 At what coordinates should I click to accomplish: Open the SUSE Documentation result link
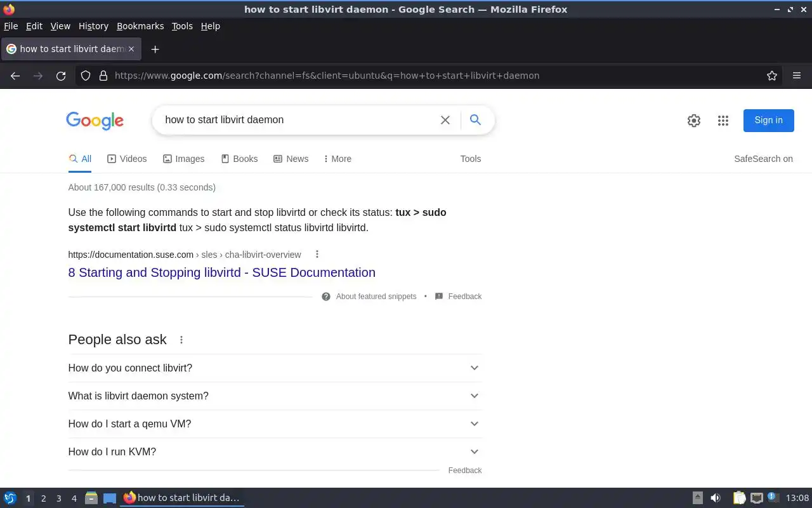tap(221, 272)
